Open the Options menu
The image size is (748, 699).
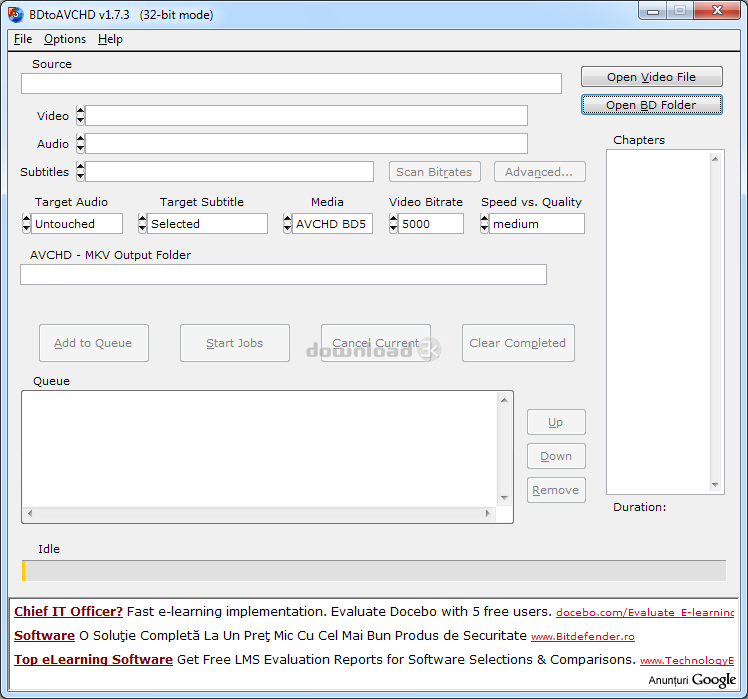(65, 39)
